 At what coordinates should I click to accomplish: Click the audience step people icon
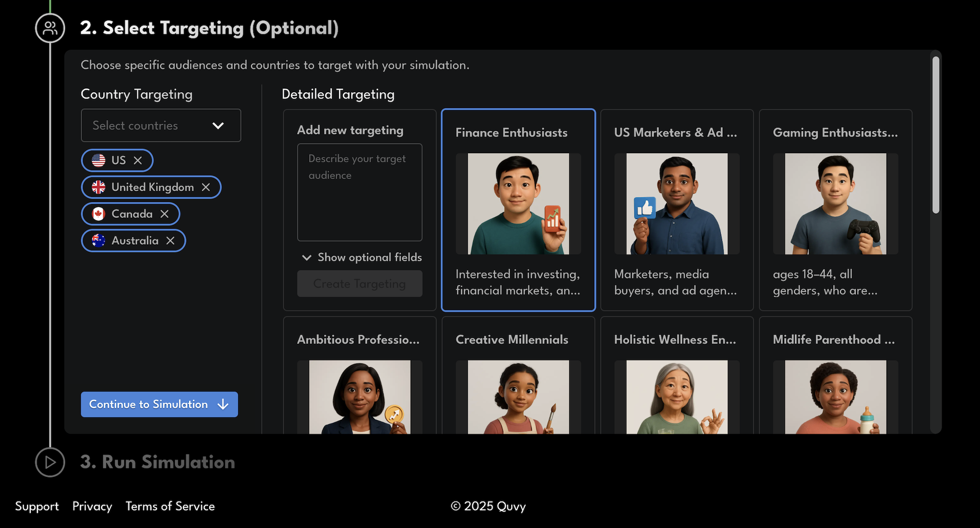pos(50,28)
